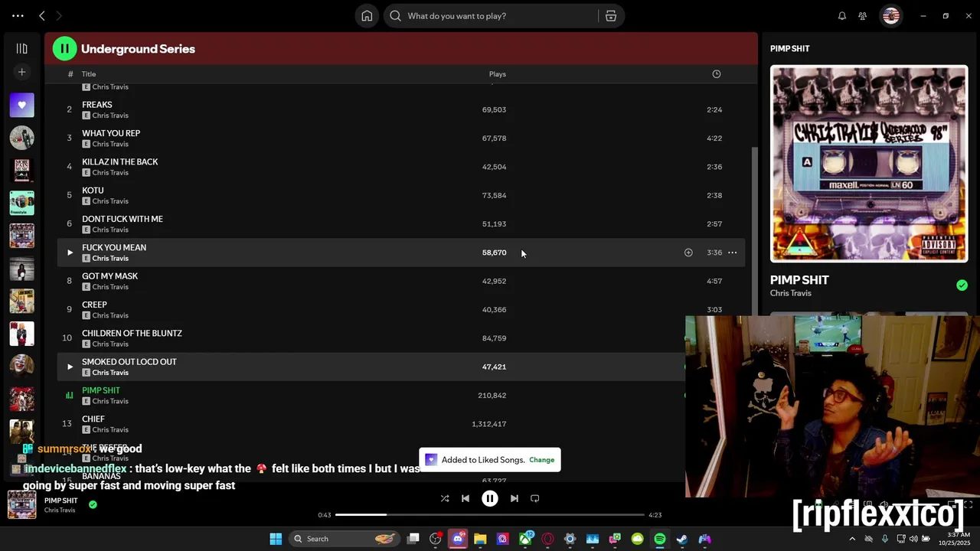Open the now playing album thumbnail in the bottom bar
The height and width of the screenshot is (551, 980).
22,504
